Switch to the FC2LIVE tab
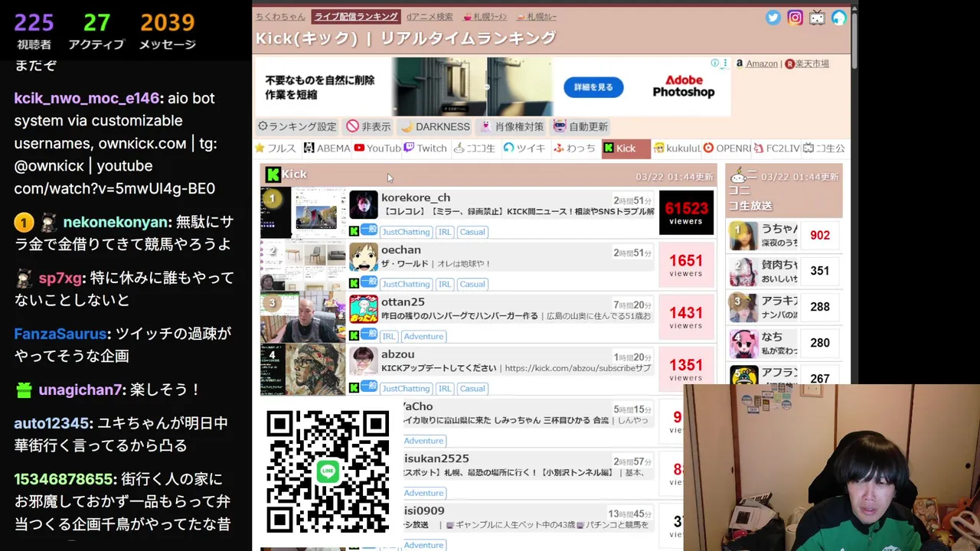Image resolution: width=980 pixels, height=551 pixels. tap(776, 148)
